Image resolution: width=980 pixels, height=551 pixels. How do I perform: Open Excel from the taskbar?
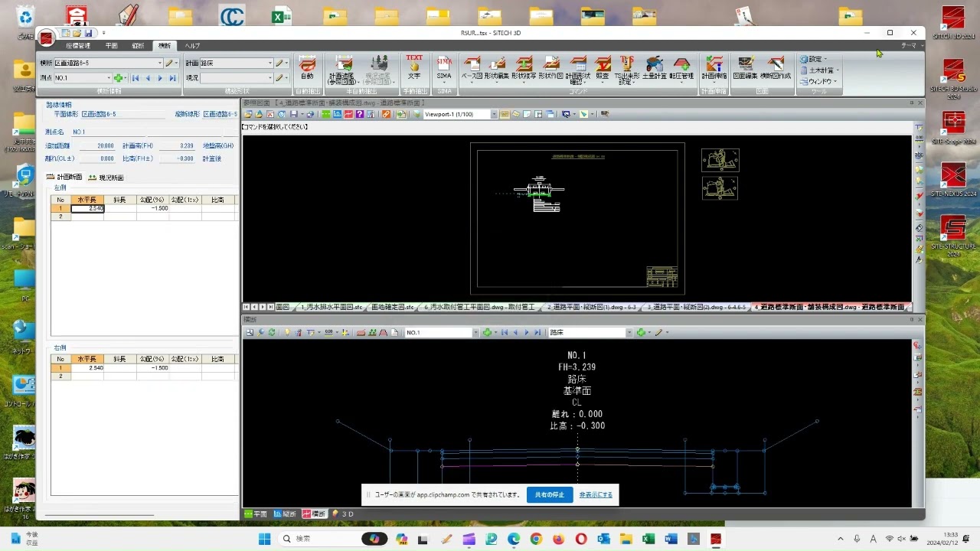[649, 539]
